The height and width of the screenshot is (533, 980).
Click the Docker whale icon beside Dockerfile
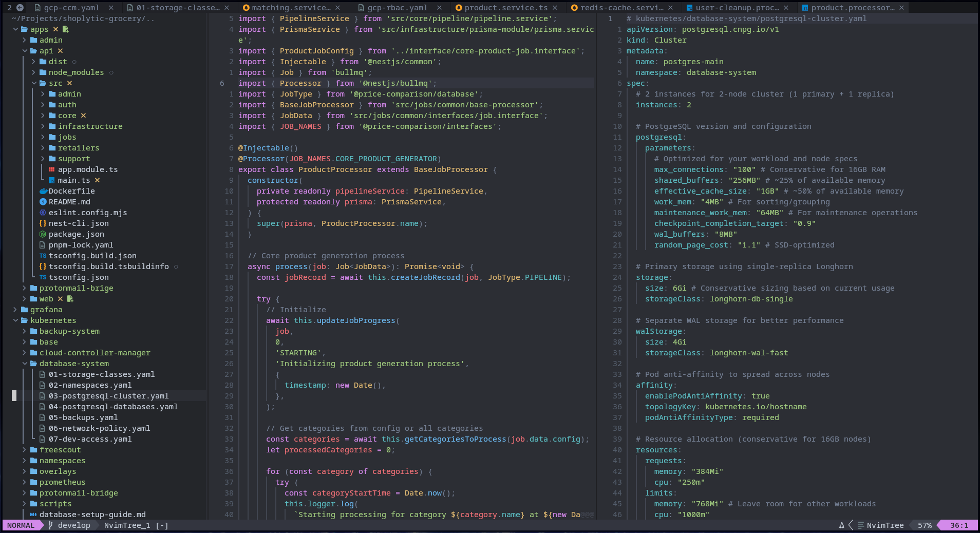[43, 191]
